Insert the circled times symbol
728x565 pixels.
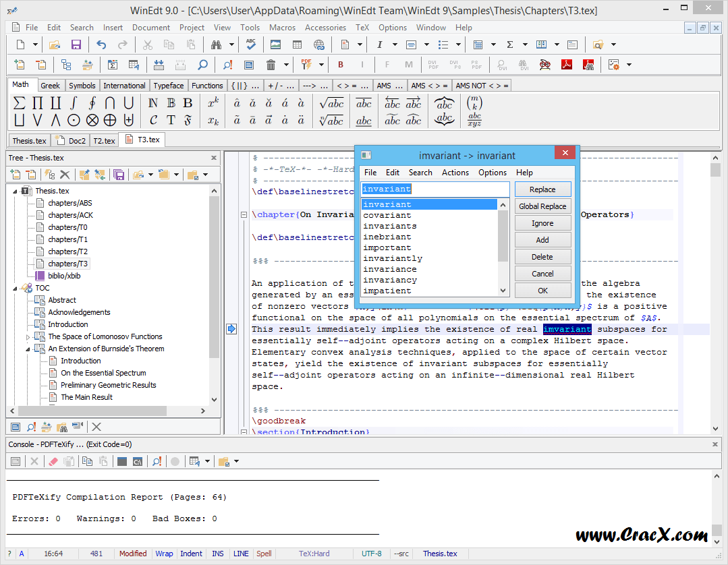click(x=92, y=121)
